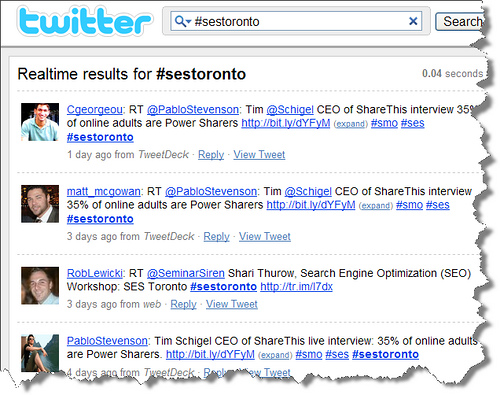This screenshot has height=395, width=500.
Task: Open the matt_mcgowan username link
Action: 104,192
